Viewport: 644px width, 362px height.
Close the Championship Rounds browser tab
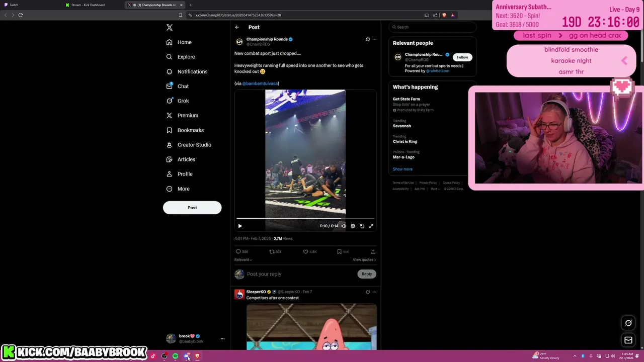coord(181,5)
